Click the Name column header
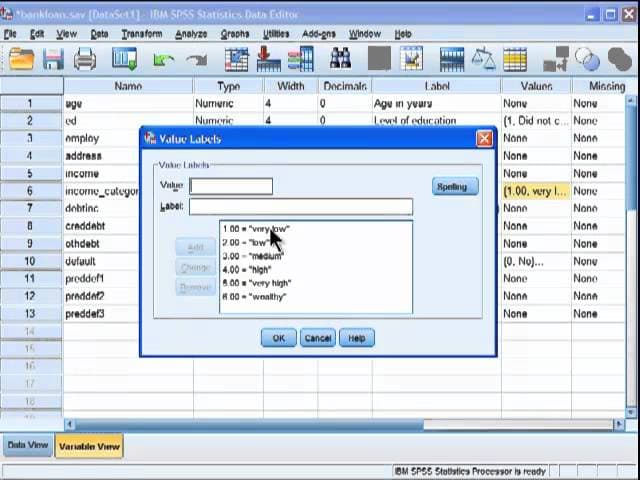This screenshot has height=480, width=640. tap(128, 86)
